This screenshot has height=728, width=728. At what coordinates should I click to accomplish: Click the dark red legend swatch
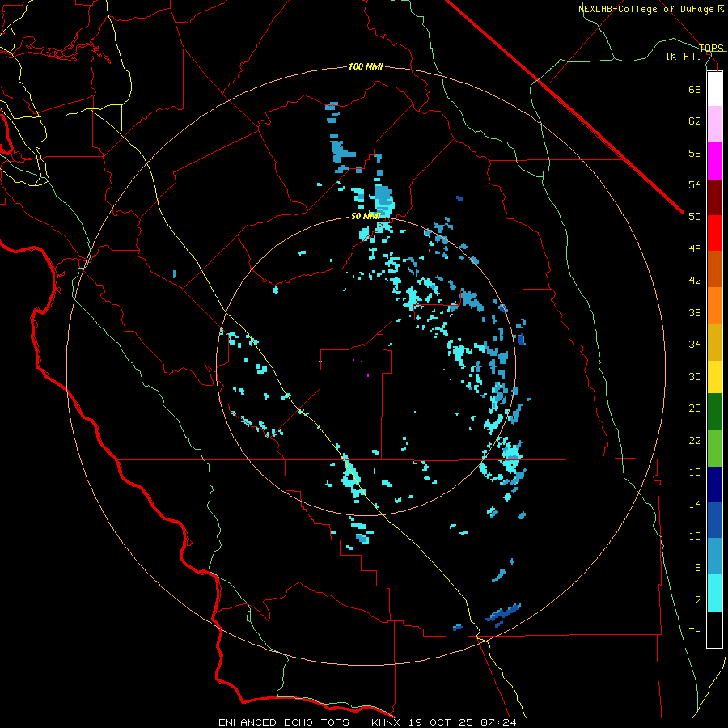click(714, 197)
